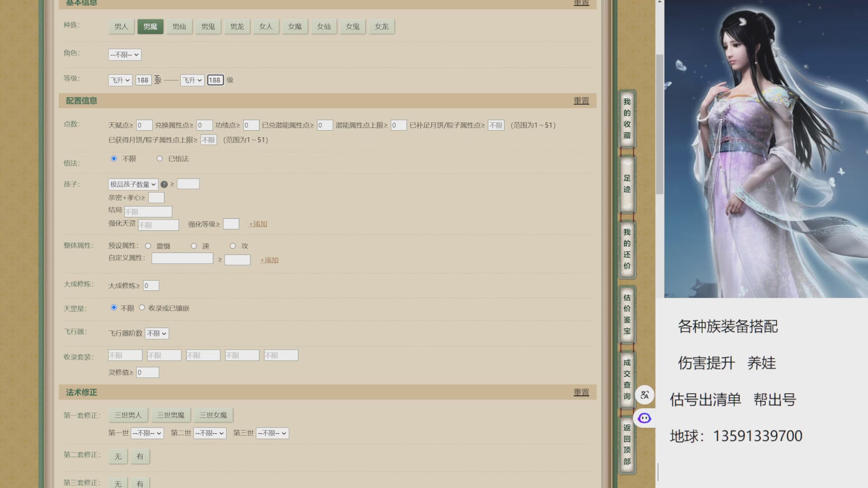Viewport: 868px width, 488px height.
Task: Select the 女仙 race button
Action: [x=324, y=27]
